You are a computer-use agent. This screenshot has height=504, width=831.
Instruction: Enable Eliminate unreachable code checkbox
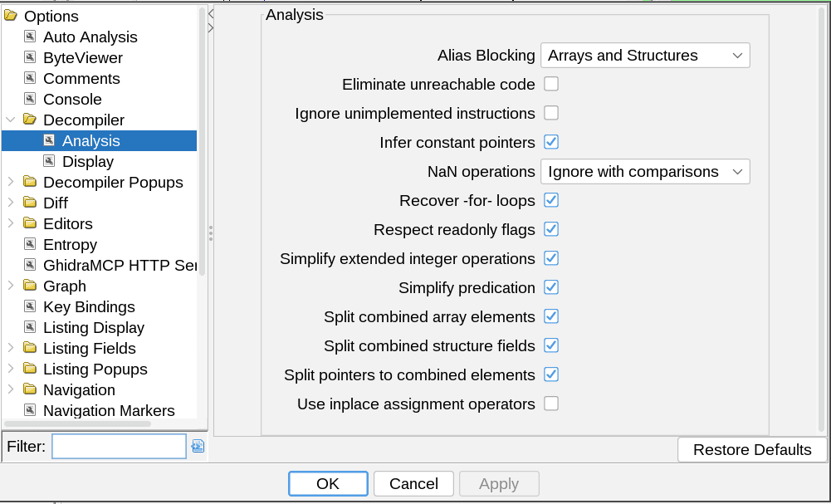point(551,84)
